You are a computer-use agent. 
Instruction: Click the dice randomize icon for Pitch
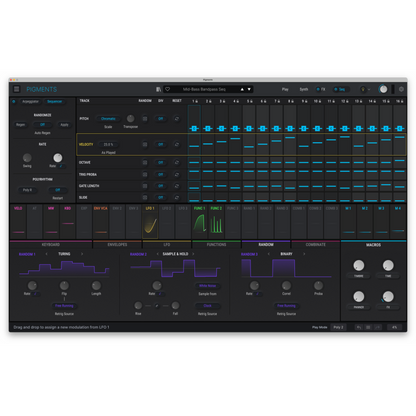[x=145, y=119]
